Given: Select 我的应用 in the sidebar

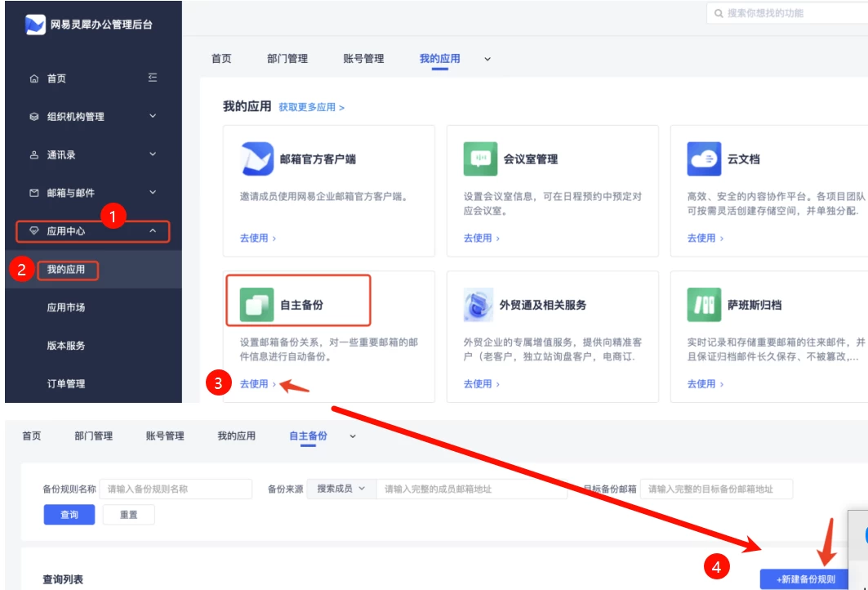Looking at the screenshot, I should [66, 270].
